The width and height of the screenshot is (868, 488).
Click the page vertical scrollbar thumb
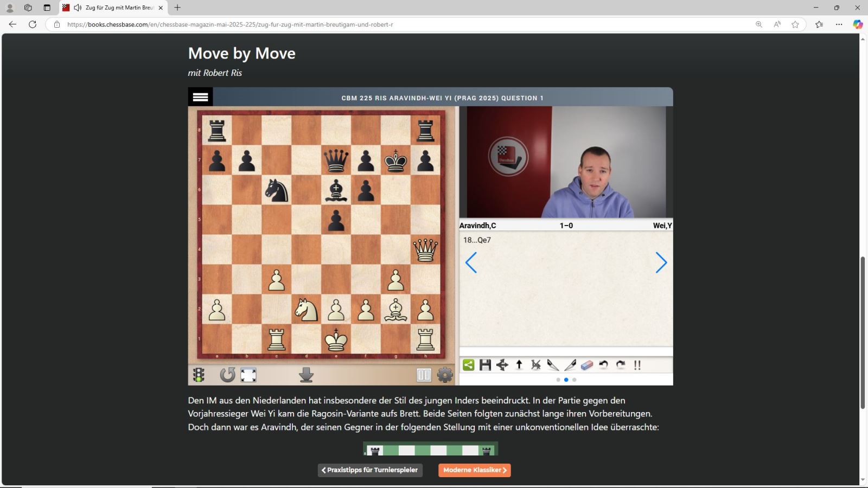[863, 332]
